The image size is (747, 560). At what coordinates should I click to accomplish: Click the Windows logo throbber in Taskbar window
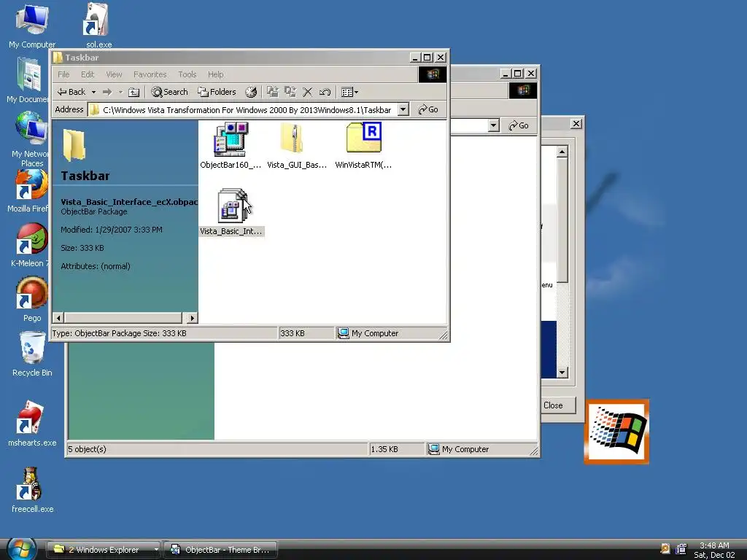click(x=432, y=74)
